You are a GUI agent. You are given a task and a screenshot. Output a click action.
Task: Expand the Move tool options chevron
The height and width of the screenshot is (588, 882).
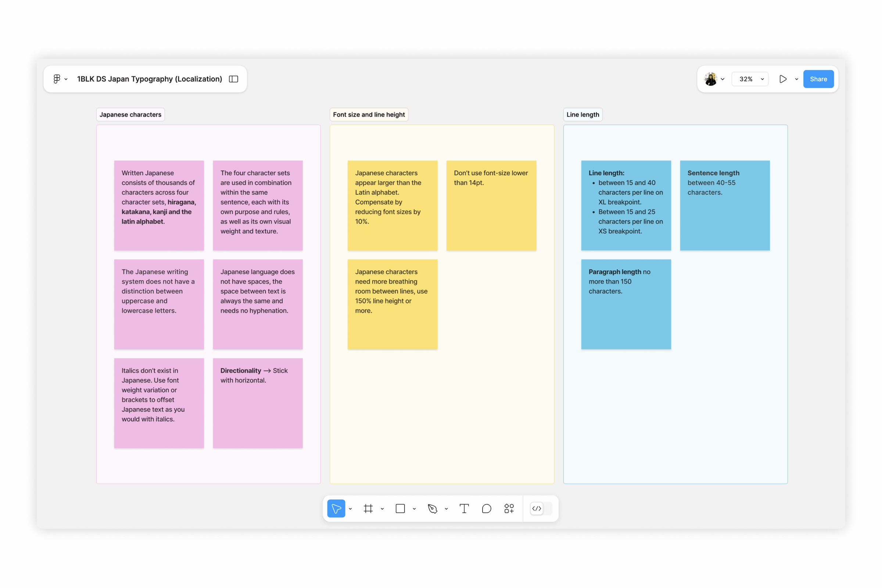(x=350, y=509)
